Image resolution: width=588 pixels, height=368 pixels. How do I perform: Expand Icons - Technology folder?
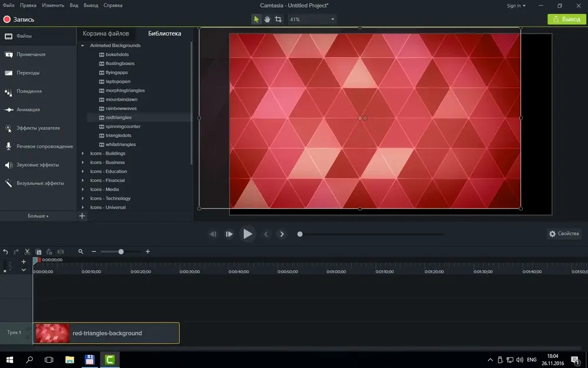click(82, 198)
